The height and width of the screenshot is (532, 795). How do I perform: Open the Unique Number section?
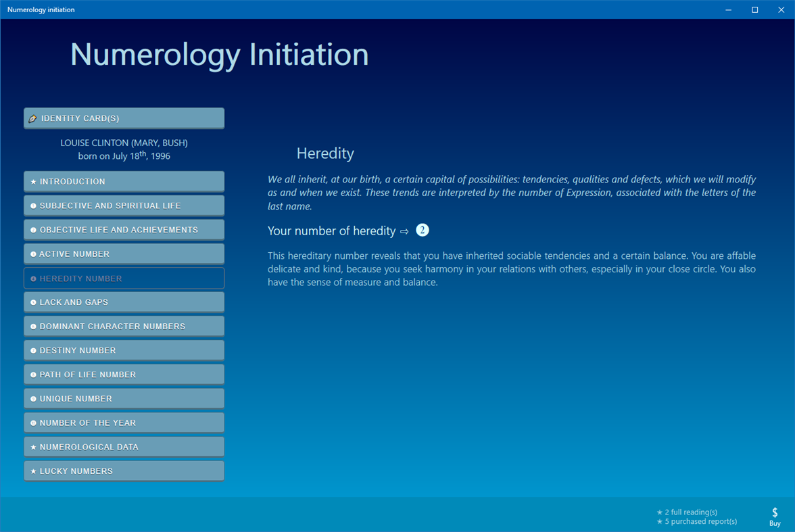pos(124,398)
